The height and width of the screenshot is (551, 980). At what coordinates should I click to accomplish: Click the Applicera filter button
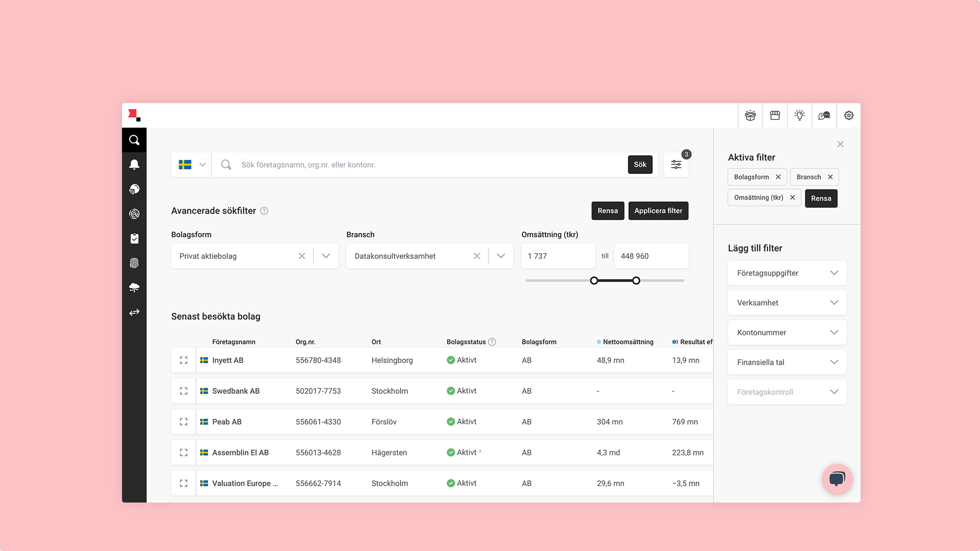658,211
